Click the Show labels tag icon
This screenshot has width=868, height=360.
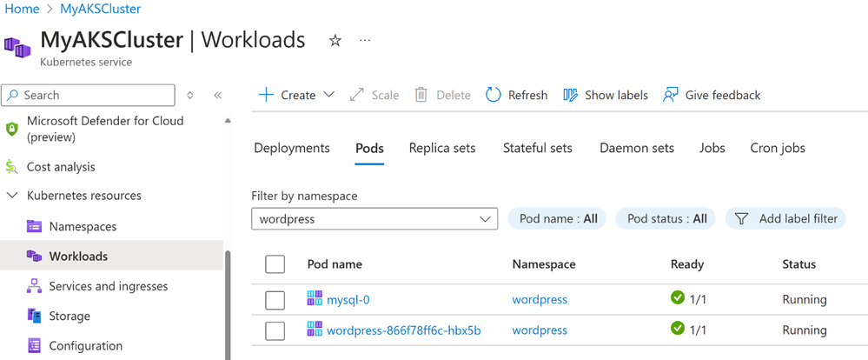(571, 95)
